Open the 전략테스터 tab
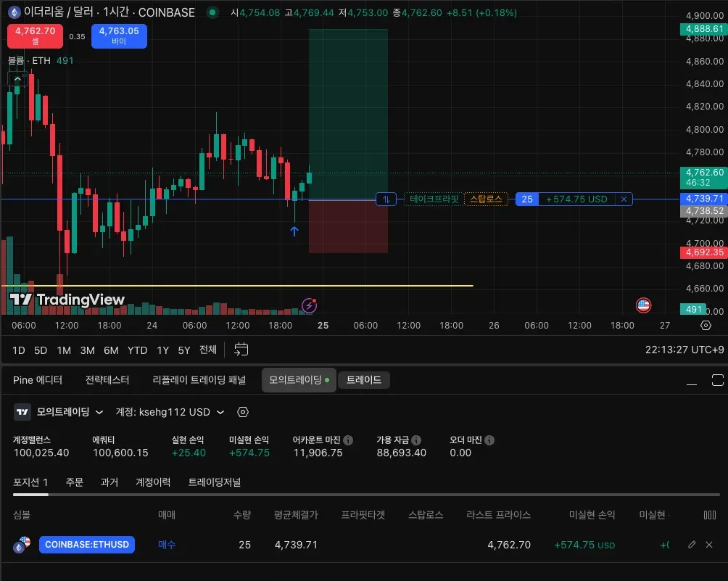728x581 pixels. tap(107, 380)
